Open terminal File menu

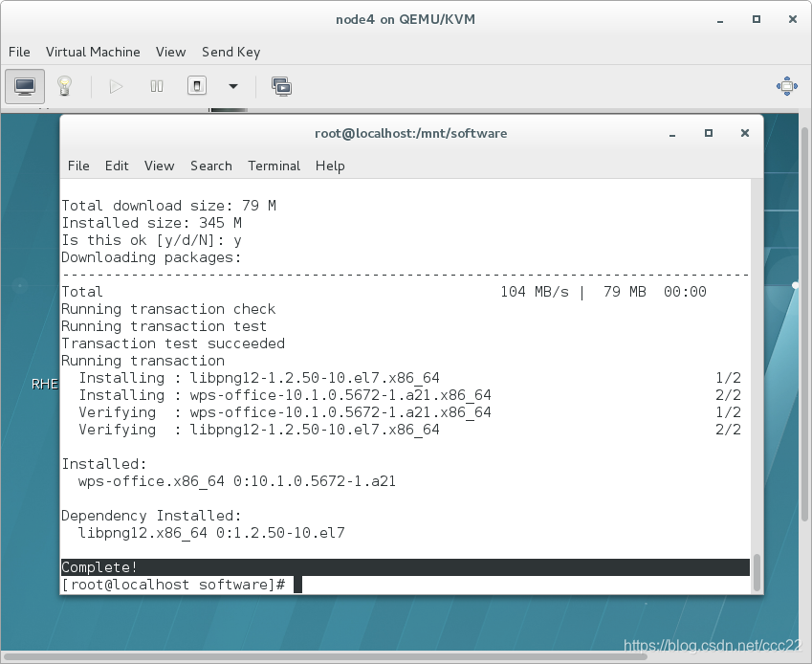78,166
